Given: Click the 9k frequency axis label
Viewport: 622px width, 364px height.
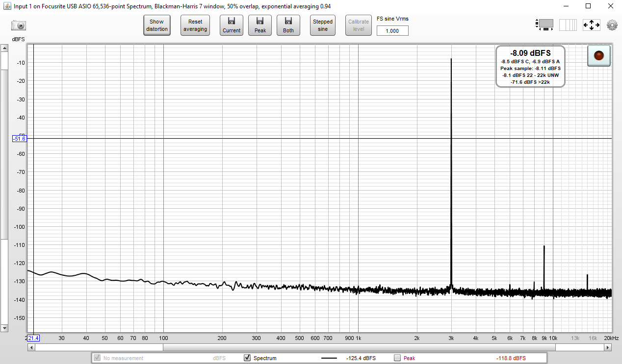Looking at the screenshot, I should 544,338.
